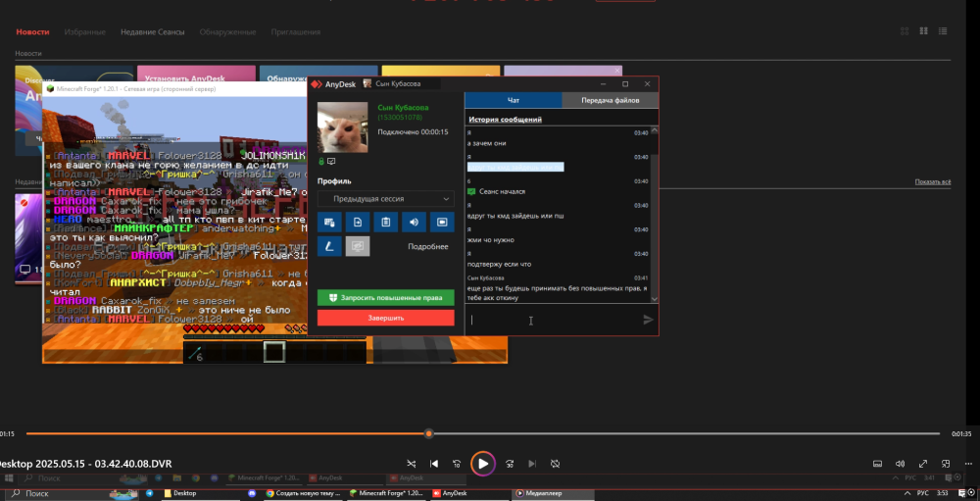Click the full screen arrows icon
This screenshot has height=501, width=980.
(x=922, y=464)
